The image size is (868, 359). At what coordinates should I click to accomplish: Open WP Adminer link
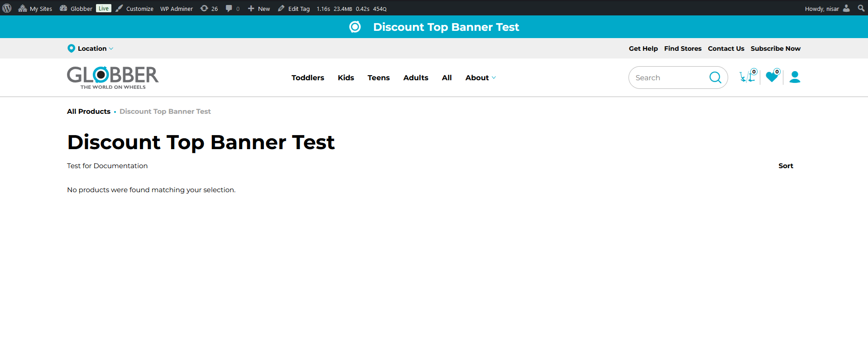pos(177,9)
